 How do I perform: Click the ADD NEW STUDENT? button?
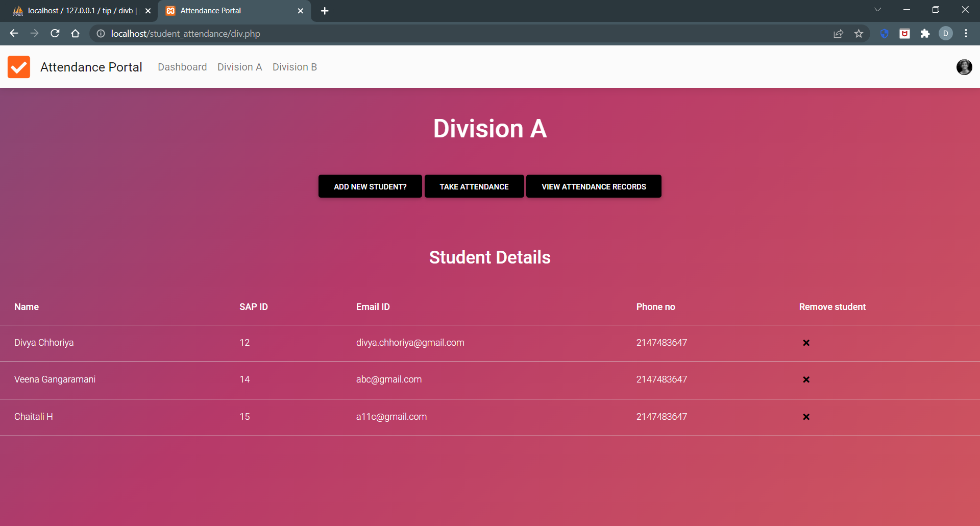click(x=370, y=186)
